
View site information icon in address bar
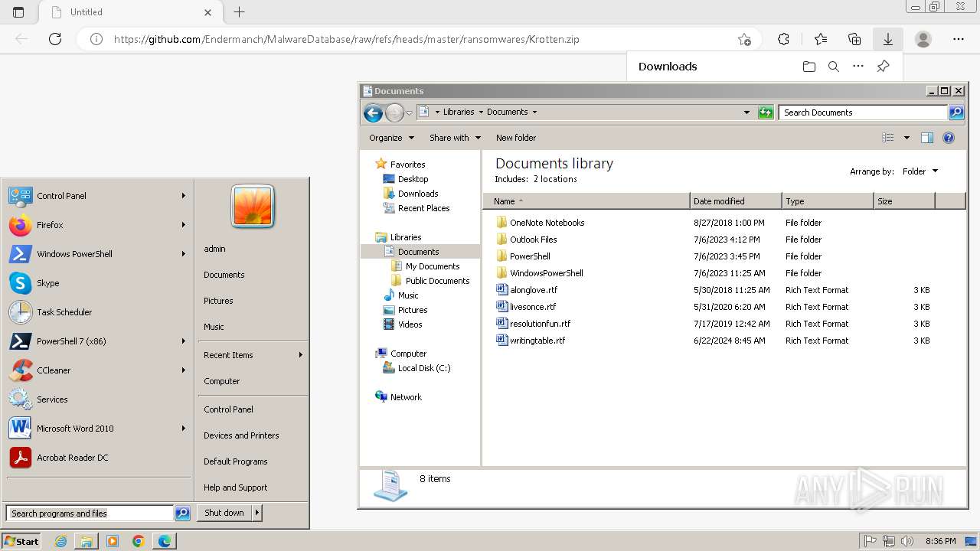point(96,39)
